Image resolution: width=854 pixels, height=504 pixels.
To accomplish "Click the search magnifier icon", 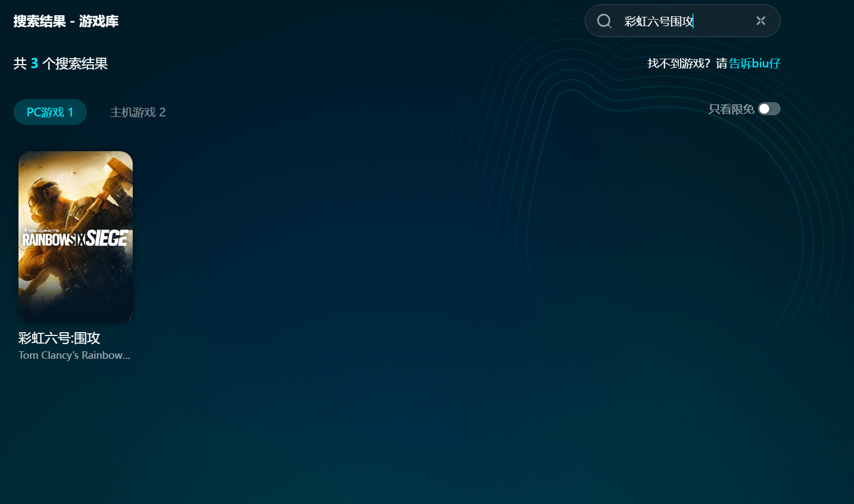I will [x=604, y=21].
